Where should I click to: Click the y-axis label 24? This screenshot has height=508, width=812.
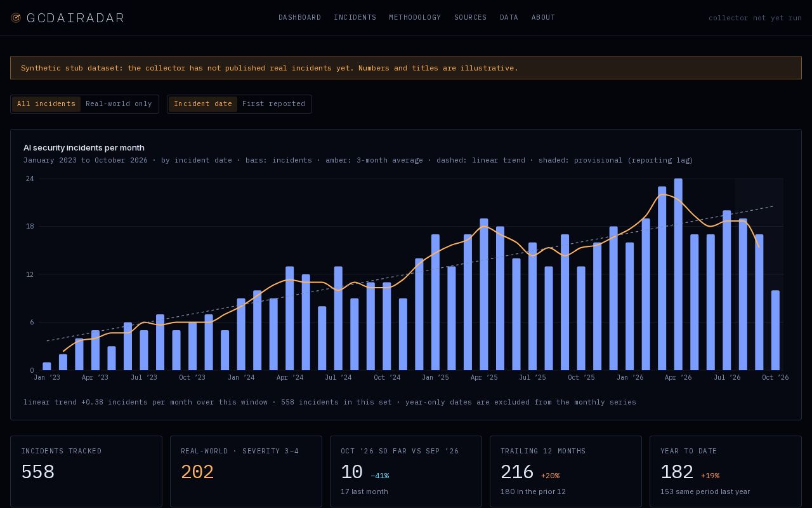30,179
